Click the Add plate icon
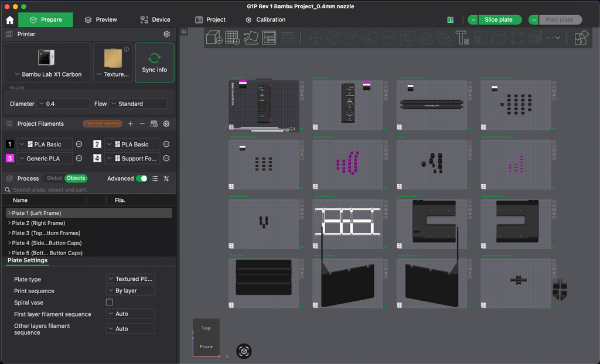 (232, 37)
